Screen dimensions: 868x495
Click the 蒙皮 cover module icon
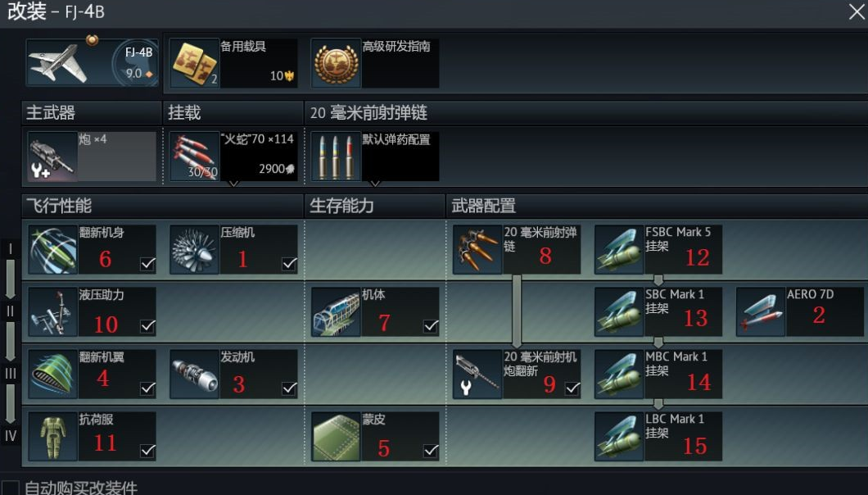click(336, 436)
